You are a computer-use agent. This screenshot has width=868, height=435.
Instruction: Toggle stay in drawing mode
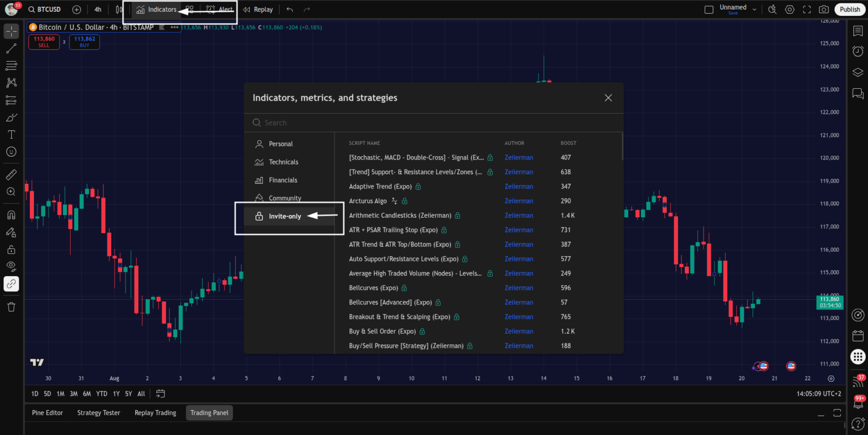[11, 232]
